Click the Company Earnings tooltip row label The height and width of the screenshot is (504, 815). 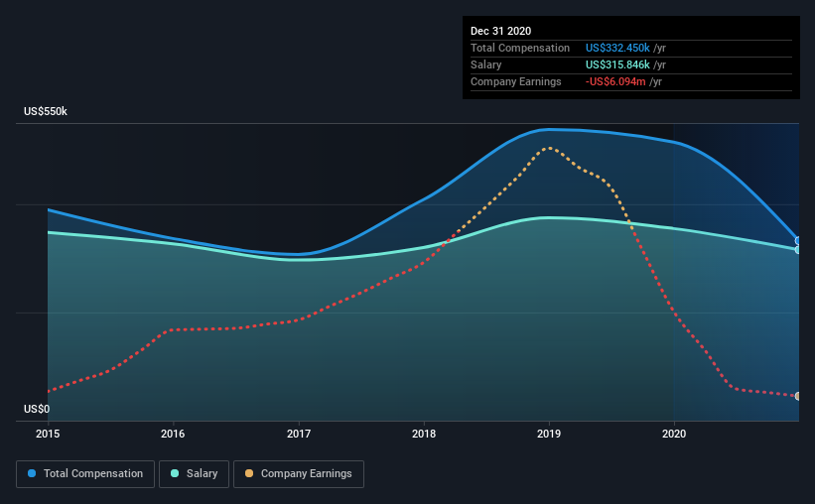point(515,82)
